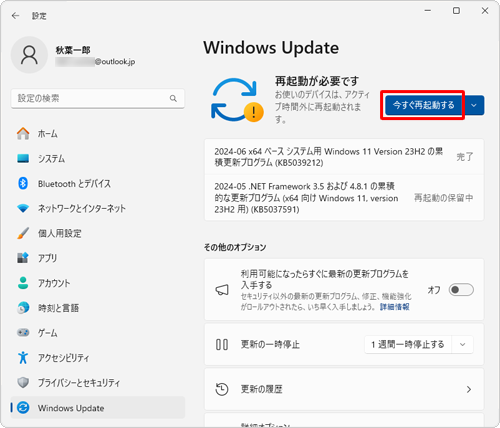Viewport: 500px width, 428px height.
Task: Open アクセシビリティ settings from sidebar
Action: (x=98, y=357)
